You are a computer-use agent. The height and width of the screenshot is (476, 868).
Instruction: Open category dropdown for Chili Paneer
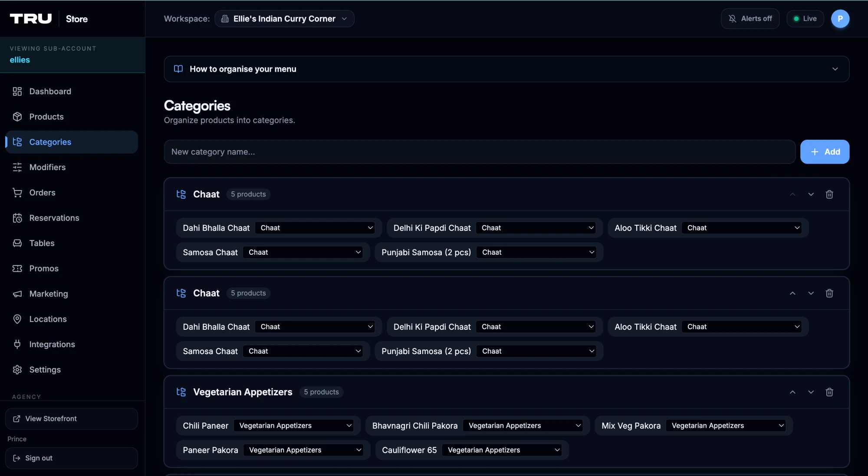tap(294, 426)
